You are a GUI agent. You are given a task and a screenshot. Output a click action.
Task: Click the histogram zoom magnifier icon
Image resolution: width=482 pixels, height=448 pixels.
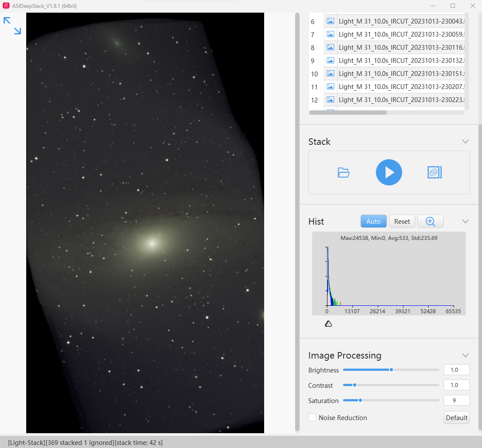(x=430, y=222)
